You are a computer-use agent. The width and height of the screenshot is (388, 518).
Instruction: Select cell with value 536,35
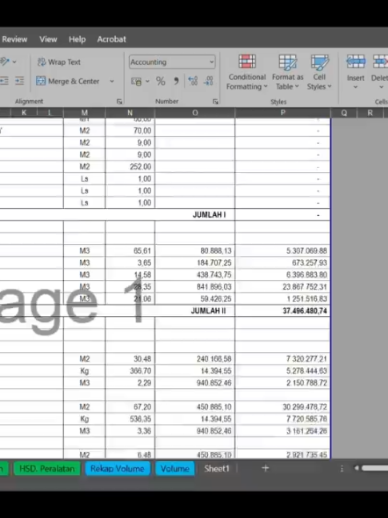click(130, 419)
